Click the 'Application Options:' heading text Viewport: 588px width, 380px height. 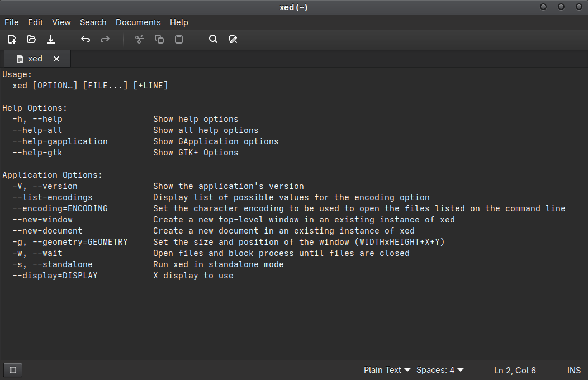tap(52, 175)
